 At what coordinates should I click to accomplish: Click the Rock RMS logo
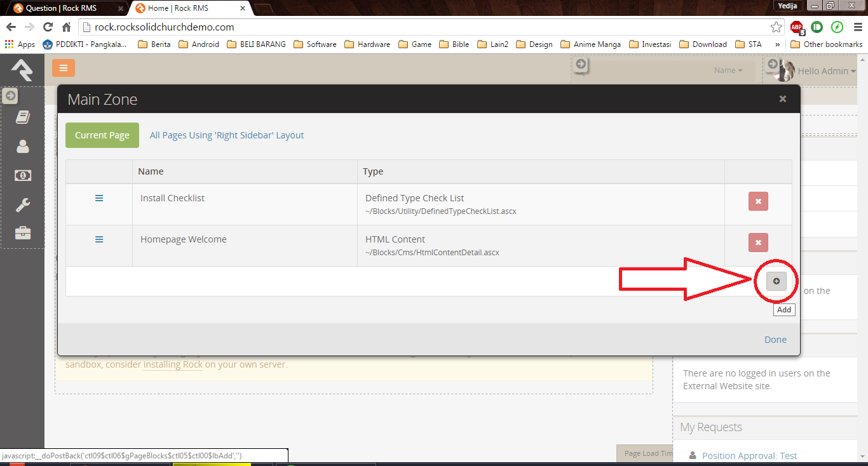(22, 70)
